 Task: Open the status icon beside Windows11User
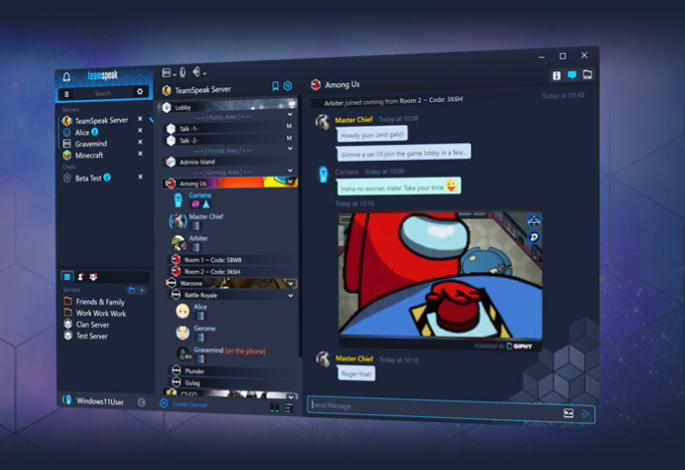coord(142,402)
